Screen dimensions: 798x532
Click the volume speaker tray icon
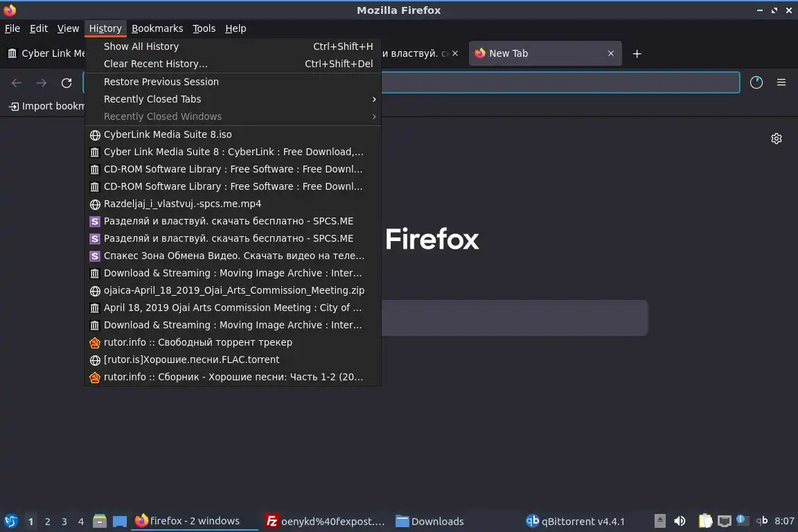(680, 521)
